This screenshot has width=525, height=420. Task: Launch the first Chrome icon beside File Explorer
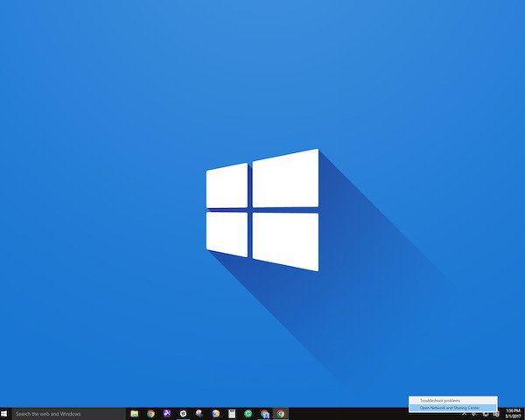[x=150, y=414]
